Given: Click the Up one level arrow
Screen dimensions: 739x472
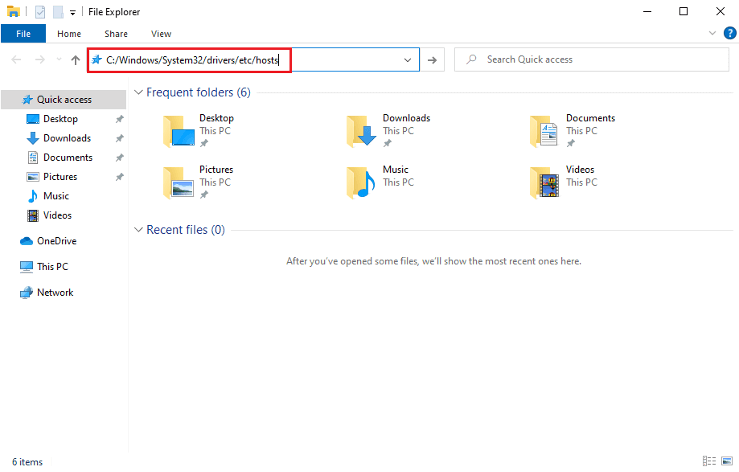Looking at the screenshot, I should (75, 60).
